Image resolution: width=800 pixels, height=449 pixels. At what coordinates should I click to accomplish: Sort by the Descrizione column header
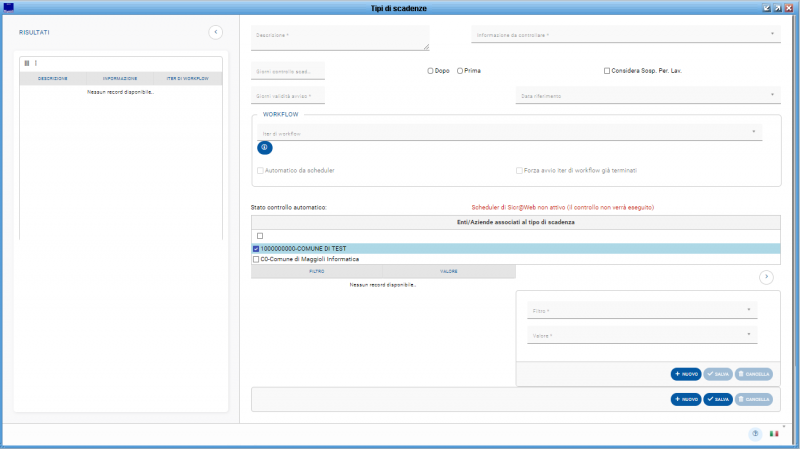tap(53, 78)
